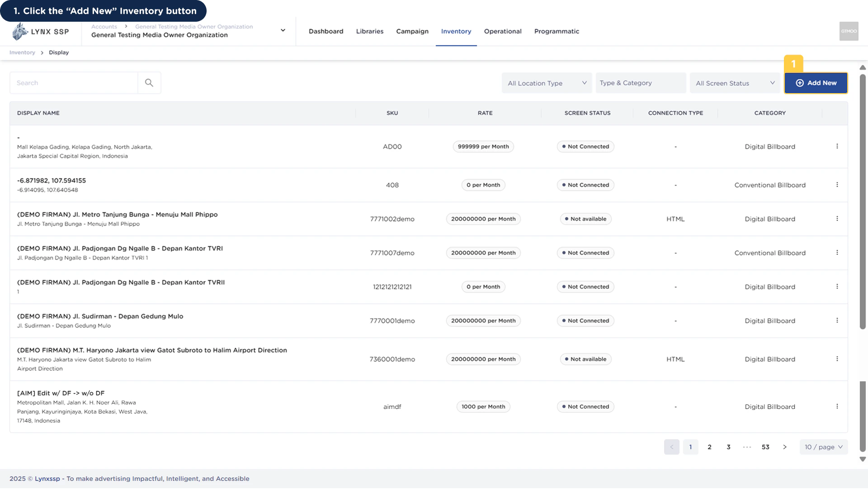This screenshot has height=489, width=868.
Task: Open kebab menu for AD00 row
Action: pos(837,147)
